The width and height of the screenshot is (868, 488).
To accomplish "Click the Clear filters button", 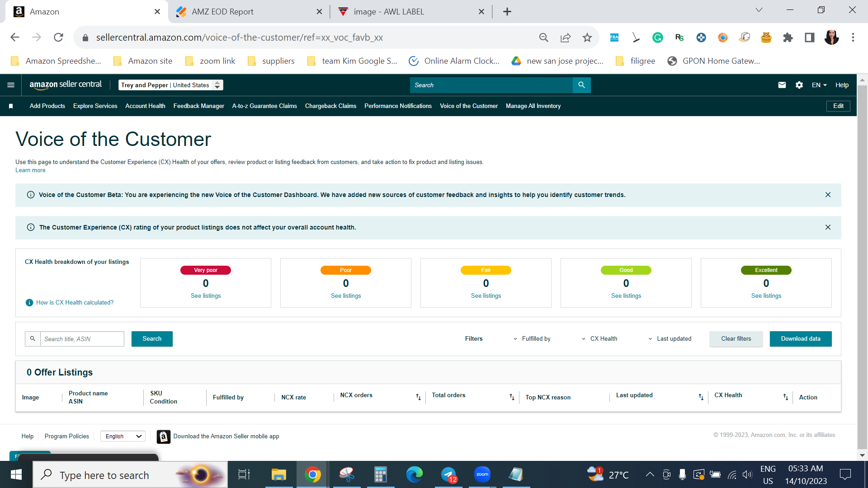I will 736,339.
